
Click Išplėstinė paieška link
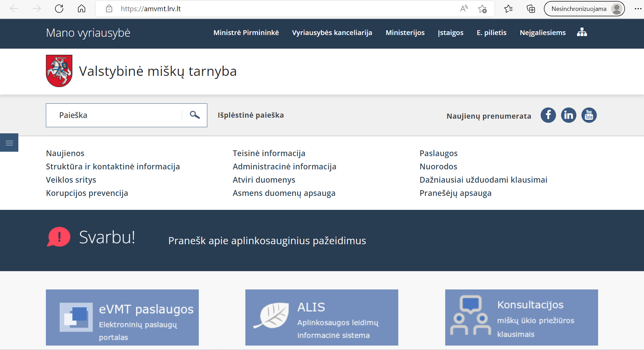coord(250,115)
